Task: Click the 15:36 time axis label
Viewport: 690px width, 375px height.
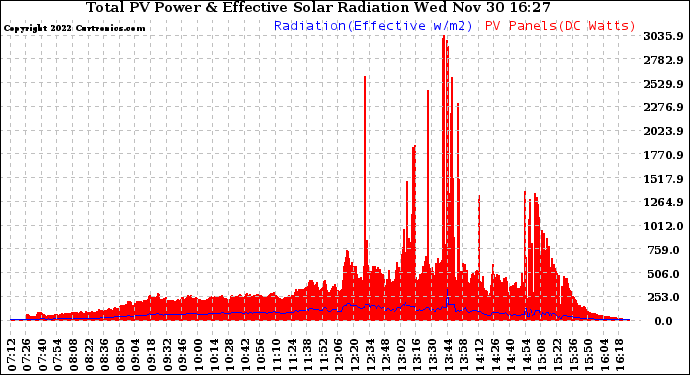Action: click(573, 355)
